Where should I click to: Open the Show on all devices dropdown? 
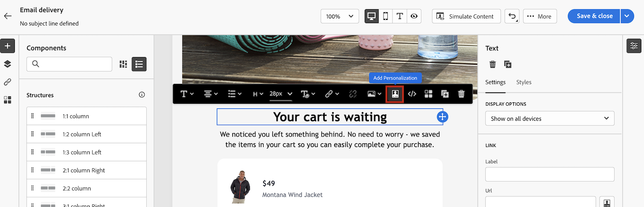(x=550, y=118)
